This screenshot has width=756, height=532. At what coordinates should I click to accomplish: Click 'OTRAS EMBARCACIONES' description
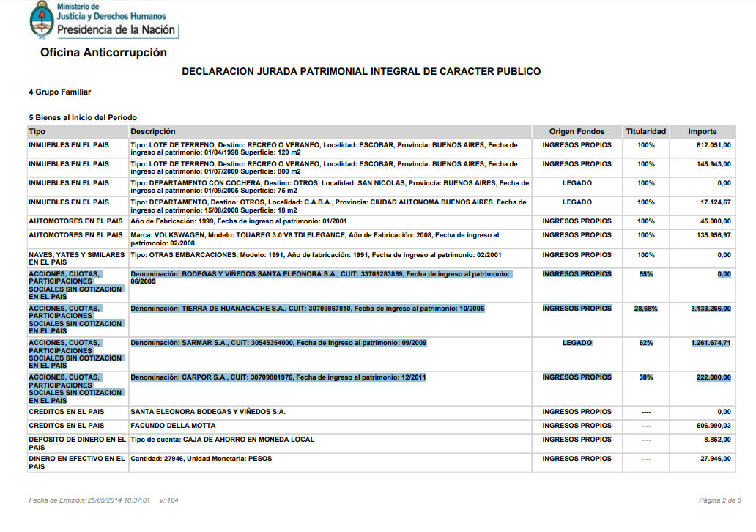tap(316, 255)
